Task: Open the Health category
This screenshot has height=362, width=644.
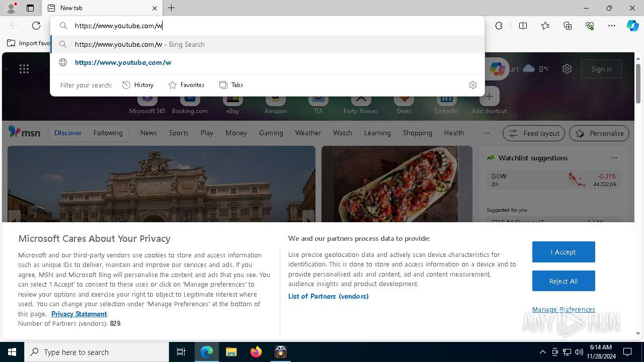Action: coord(454,133)
